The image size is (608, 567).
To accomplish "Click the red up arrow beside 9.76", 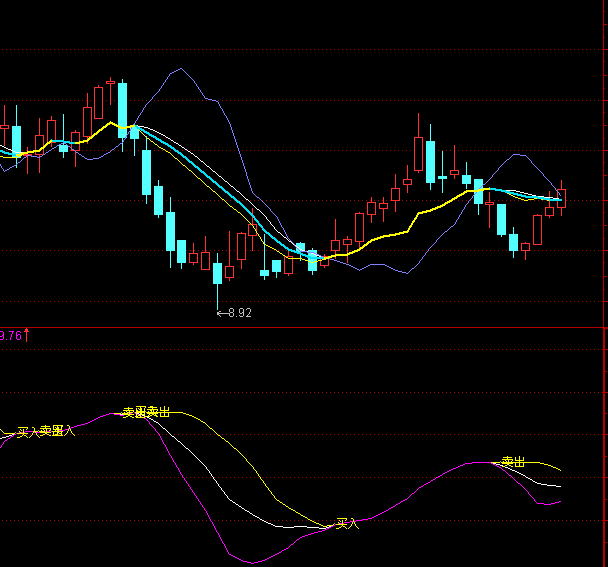I will [x=27, y=335].
